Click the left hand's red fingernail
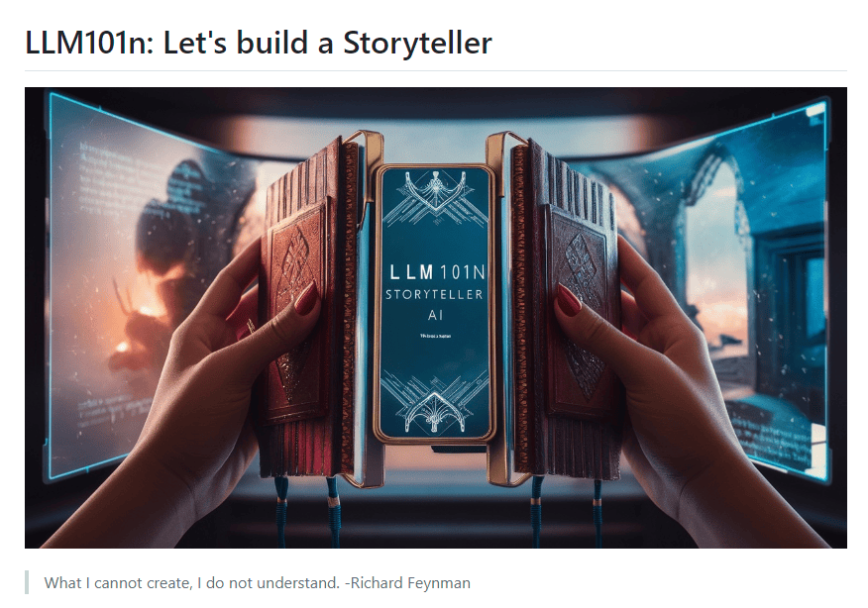Viewport: 868px width, 608px height. click(x=306, y=298)
